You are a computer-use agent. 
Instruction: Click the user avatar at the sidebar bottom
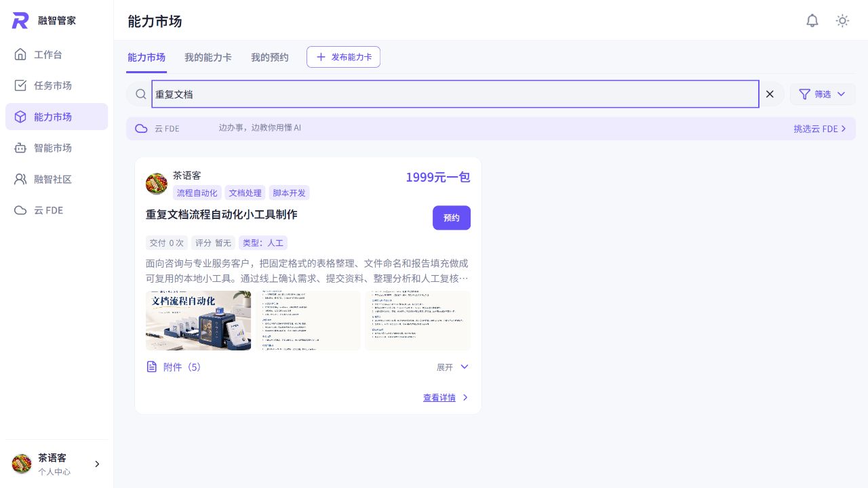(x=22, y=464)
